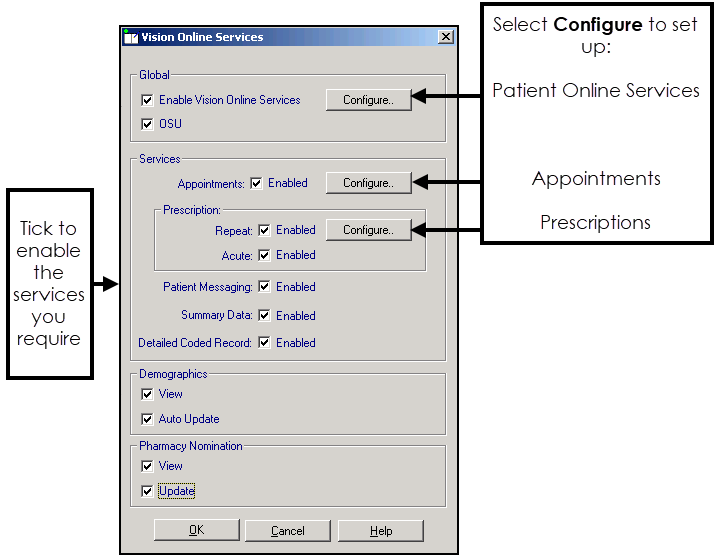Untick Pharmacy Nomination View checkbox

pyautogui.click(x=148, y=467)
